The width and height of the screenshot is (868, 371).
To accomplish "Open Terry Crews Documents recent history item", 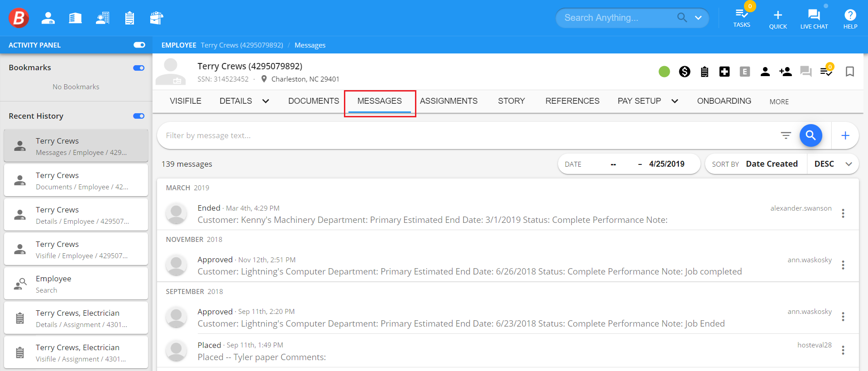I will (76, 180).
